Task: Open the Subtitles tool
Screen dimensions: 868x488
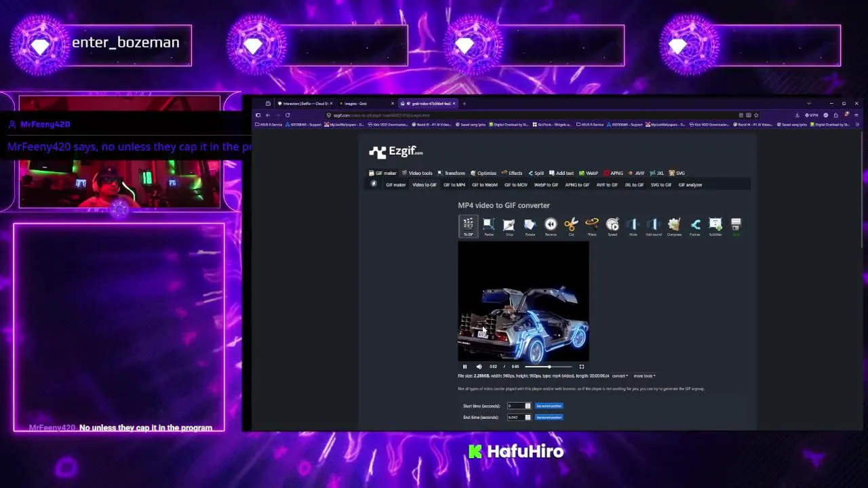Action: 715,226
